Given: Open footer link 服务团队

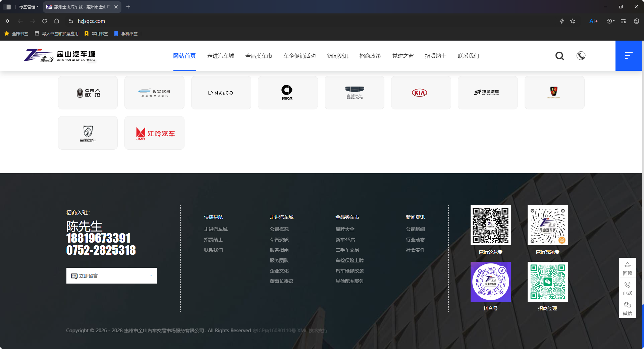Looking at the screenshot, I should pos(279,260).
